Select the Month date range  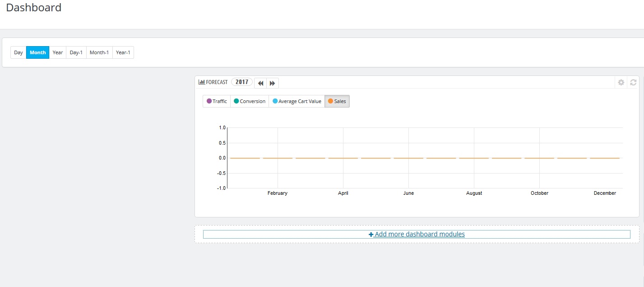(x=38, y=52)
